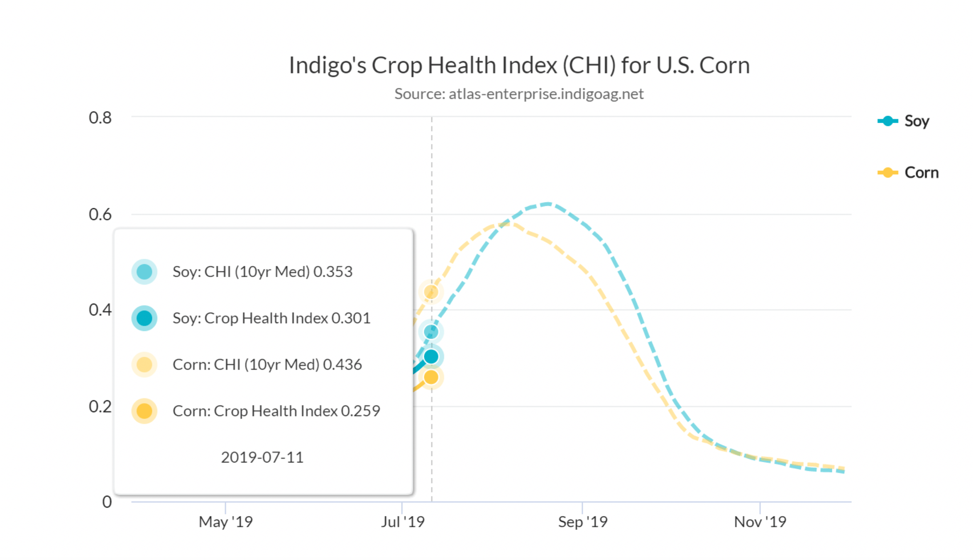Click the Sep '19 axis label
This screenshot has height=560, width=973.
[583, 522]
